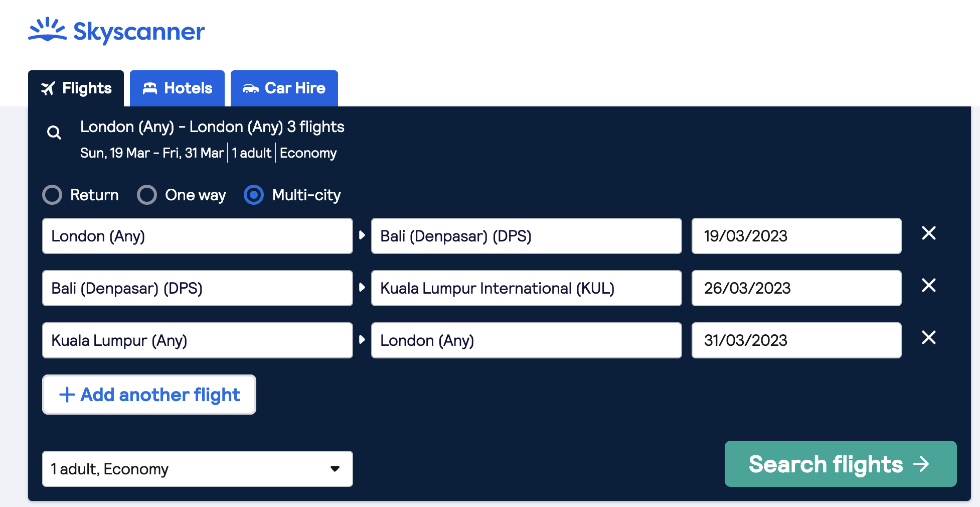980x507 pixels.
Task: Open the 31/03/2023 date field
Action: [796, 340]
